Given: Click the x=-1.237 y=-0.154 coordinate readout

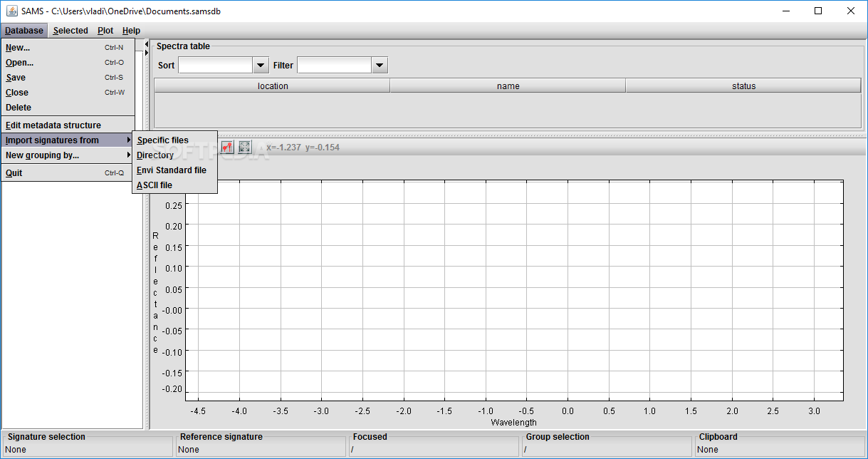Looking at the screenshot, I should click(x=303, y=148).
